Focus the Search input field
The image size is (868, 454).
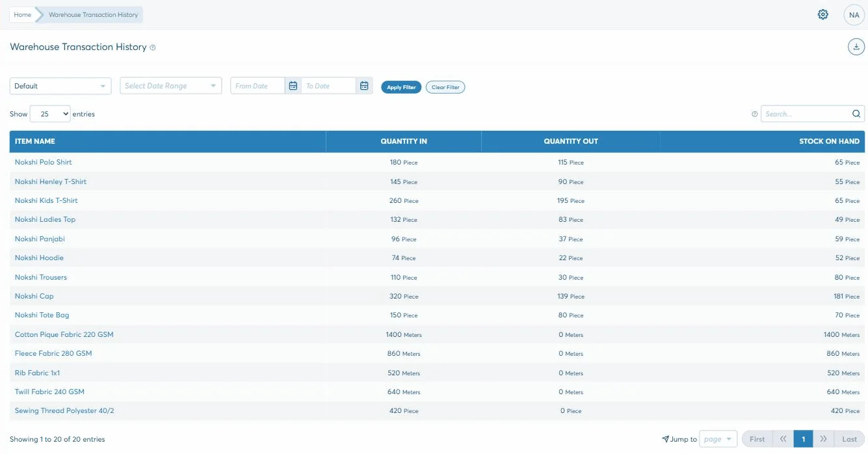click(806, 114)
